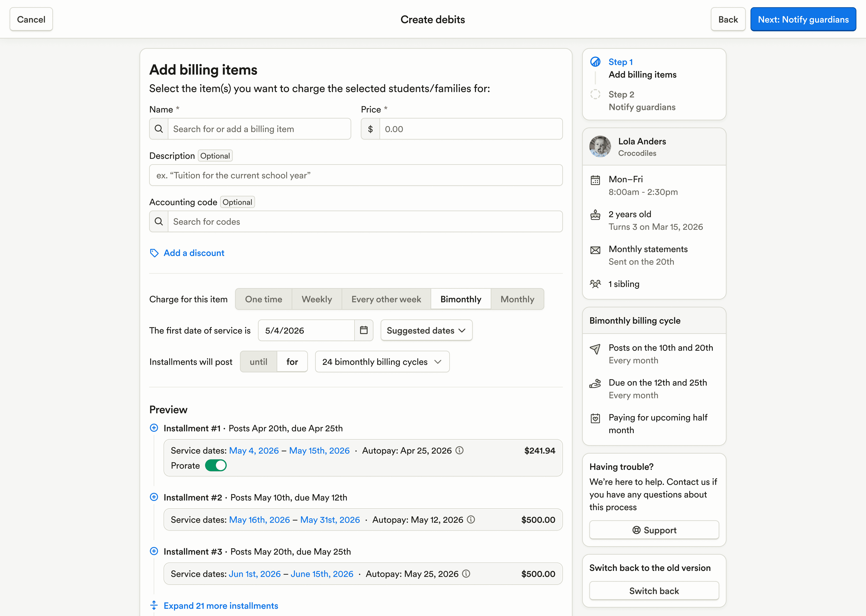
Task: Click the Due date hand-coin icon
Action: point(595,383)
